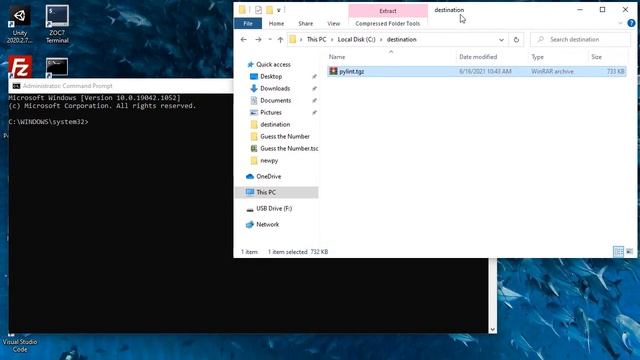Screen dimensions: 640x360
Task: Click the WinRAR archive type cell
Action: coord(552,71)
